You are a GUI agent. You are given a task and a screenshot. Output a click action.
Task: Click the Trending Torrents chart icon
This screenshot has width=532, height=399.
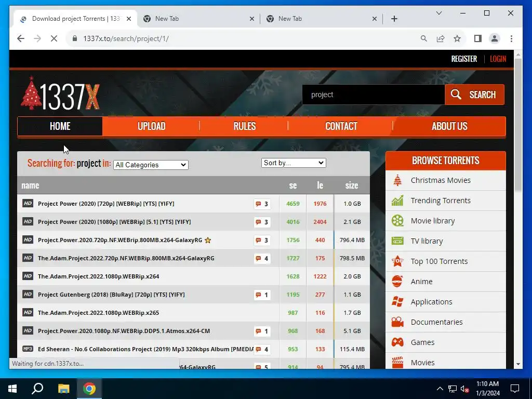click(397, 201)
